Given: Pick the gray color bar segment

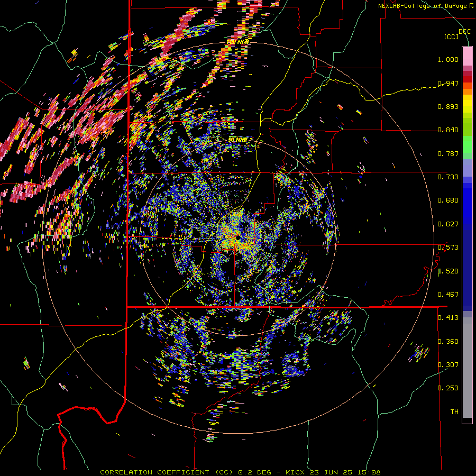Looking at the screenshot, I should click(x=467, y=368).
